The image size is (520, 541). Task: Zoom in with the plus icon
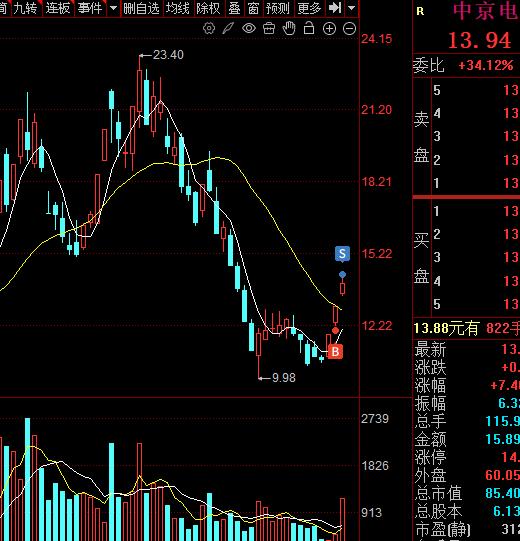(x=329, y=28)
